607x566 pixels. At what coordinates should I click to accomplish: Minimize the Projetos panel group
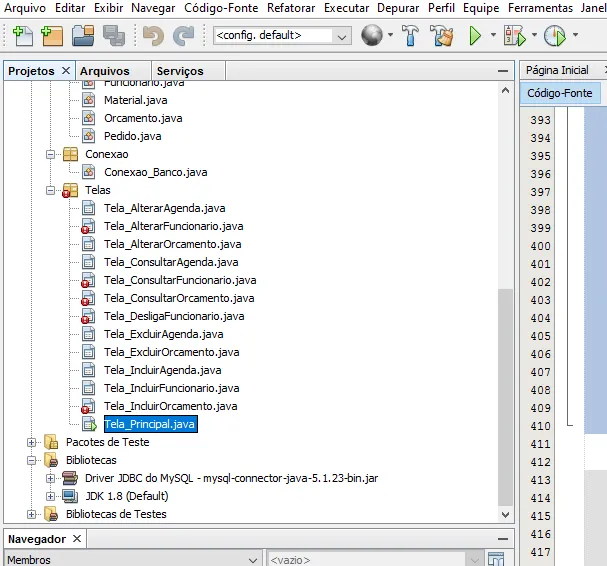pos(503,71)
